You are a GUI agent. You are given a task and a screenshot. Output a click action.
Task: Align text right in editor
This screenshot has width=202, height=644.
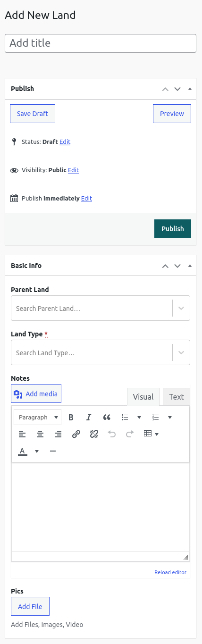58,434
